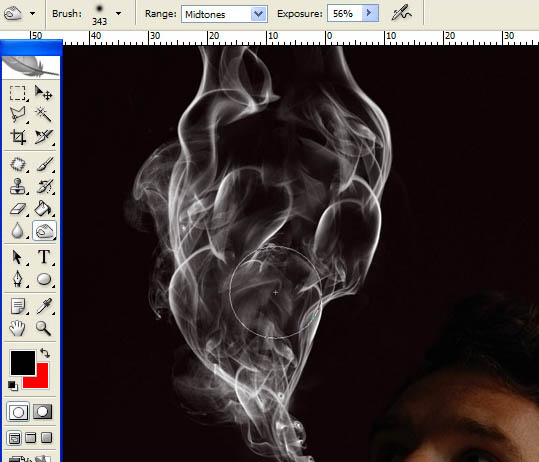Select the Clone Stamp tool

[18, 187]
